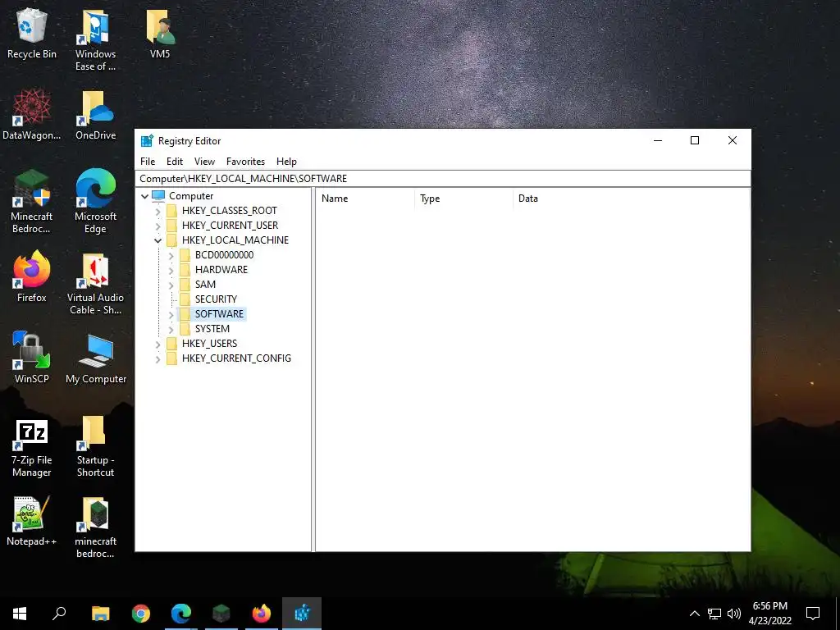
Task: Open the OneDrive desktop folder
Action: [95, 115]
